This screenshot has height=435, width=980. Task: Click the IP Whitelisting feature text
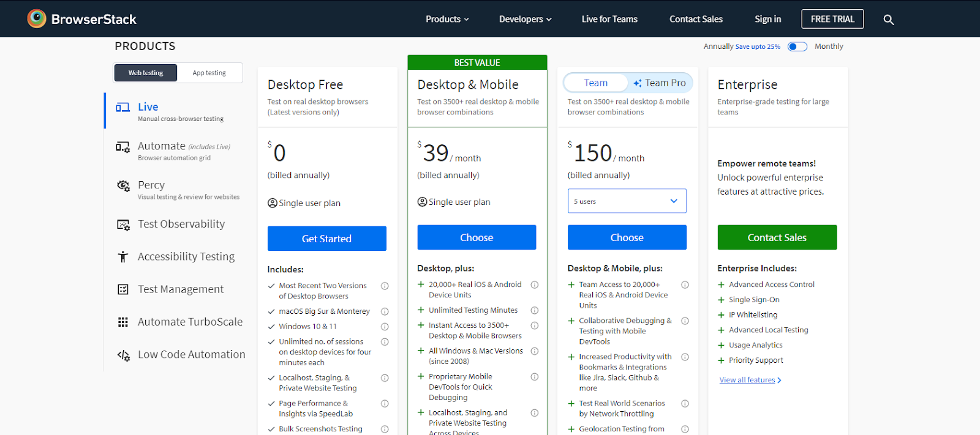tap(753, 315)
